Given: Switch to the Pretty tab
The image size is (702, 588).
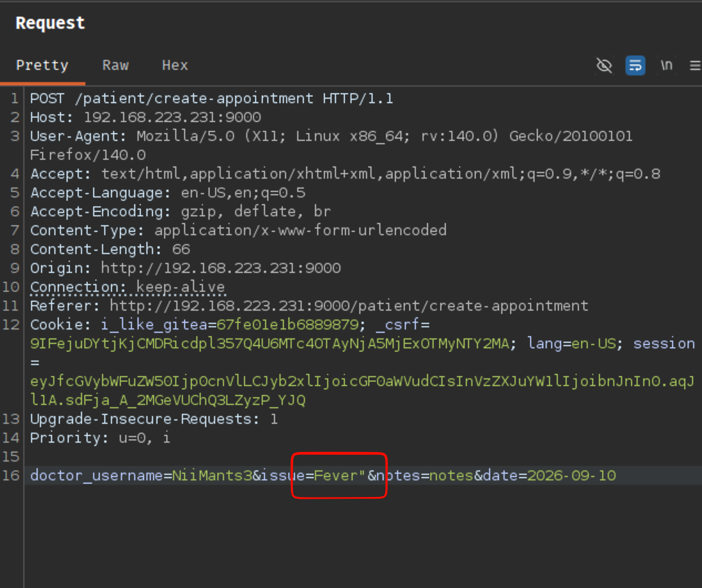Looking at the screenshot, I should click(x=42, y=65).
